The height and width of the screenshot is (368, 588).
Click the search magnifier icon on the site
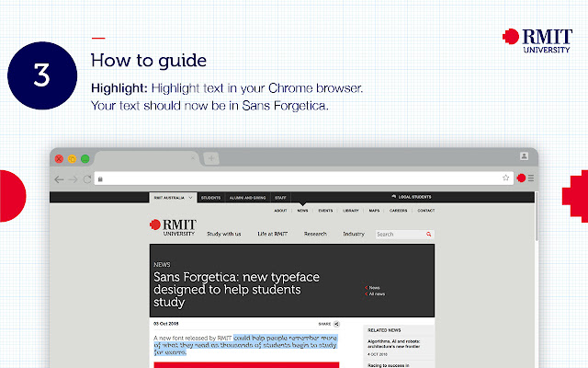429,235
